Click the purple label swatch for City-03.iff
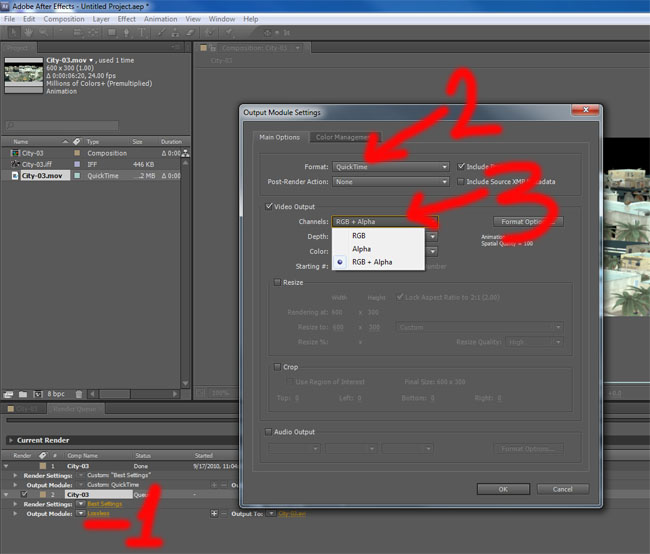 coord(77,164)
